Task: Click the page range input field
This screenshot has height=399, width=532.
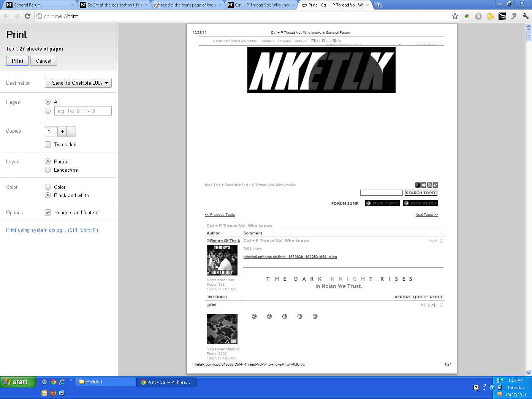Action: pyautogui.click(x=83, y=111)
